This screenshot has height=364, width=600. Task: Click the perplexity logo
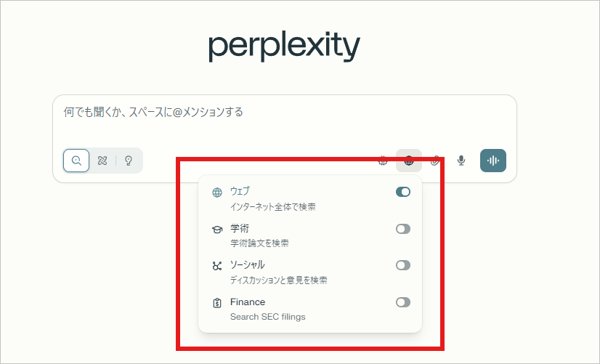click(x=284, y=47)
